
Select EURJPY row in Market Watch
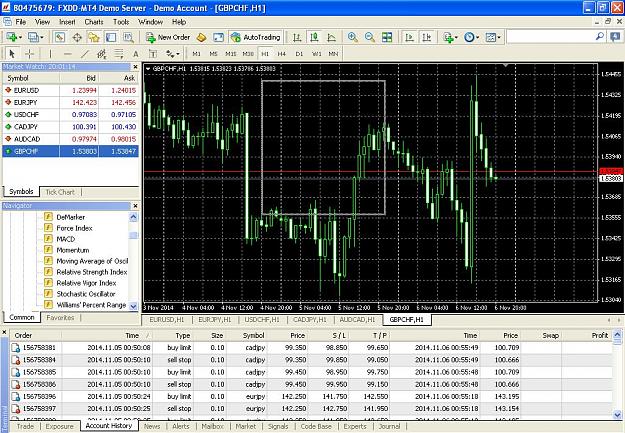coord(71,102)
